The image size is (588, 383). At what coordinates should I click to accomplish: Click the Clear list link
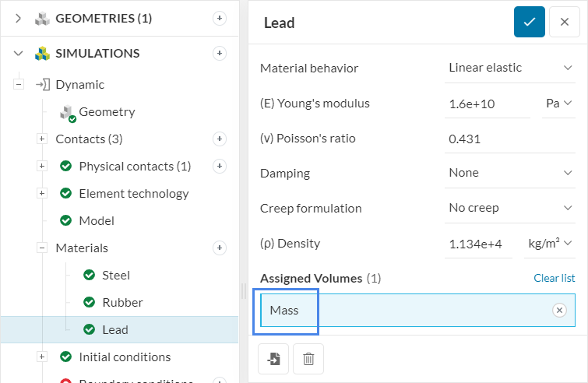coord(554,278)
